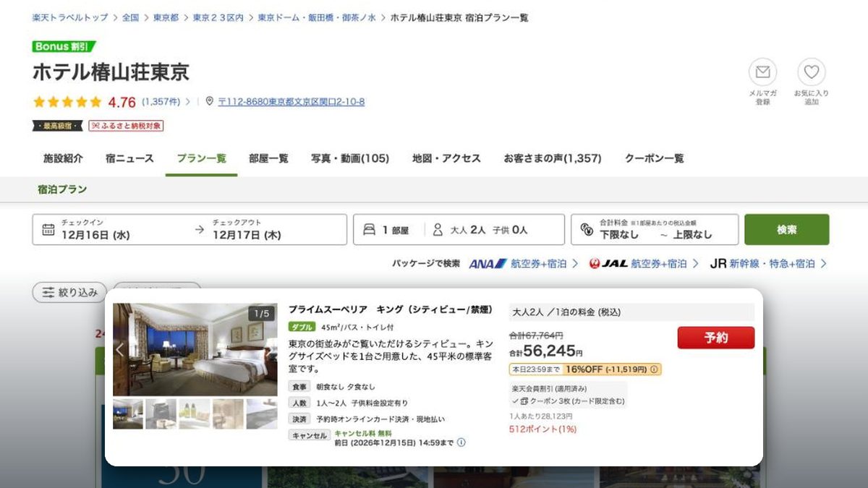Click 512ポイント(1%) text
The height and width of the screenshot is (488, 868).
(542, 429)
